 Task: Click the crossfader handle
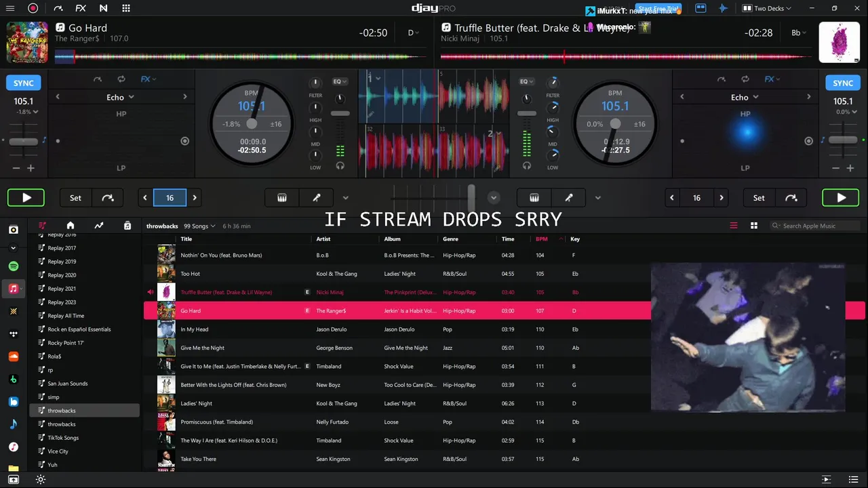click(471, 198)
